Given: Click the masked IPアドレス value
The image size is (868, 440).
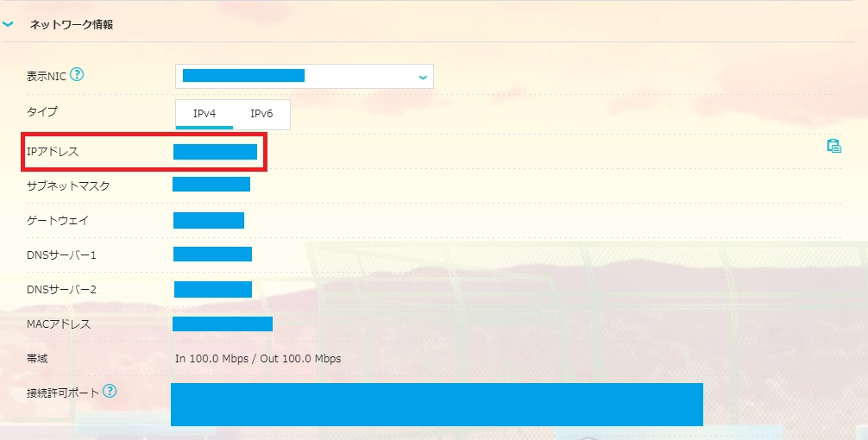Looking at the screenshot, I should 215,152.
